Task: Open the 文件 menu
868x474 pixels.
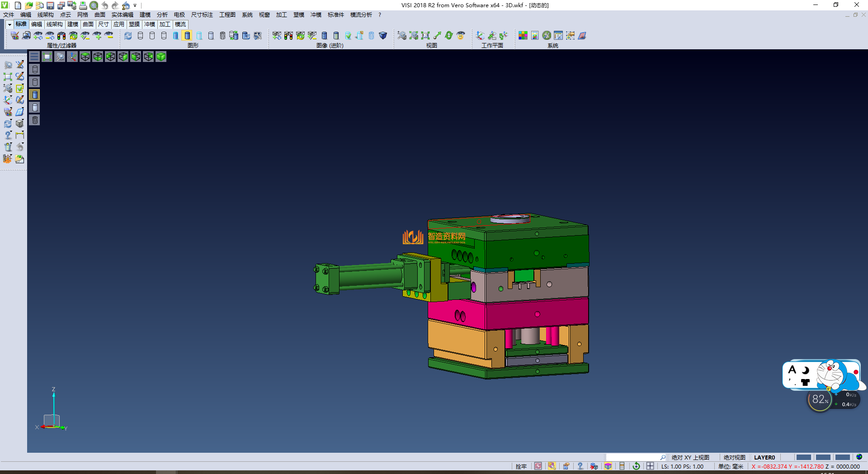Action: [9, 15]
